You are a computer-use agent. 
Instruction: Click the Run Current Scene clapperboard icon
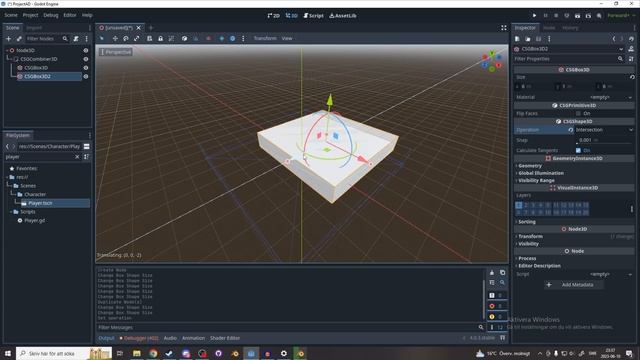point(578,16)
